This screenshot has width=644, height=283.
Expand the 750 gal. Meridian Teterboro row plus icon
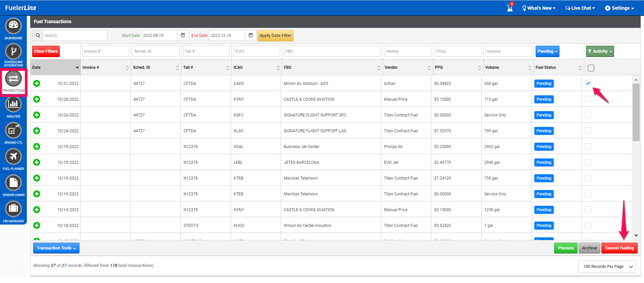(37, 178)
